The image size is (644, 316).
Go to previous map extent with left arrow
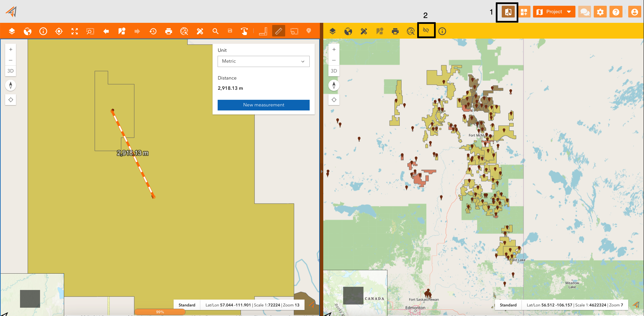tap(106, 31)
